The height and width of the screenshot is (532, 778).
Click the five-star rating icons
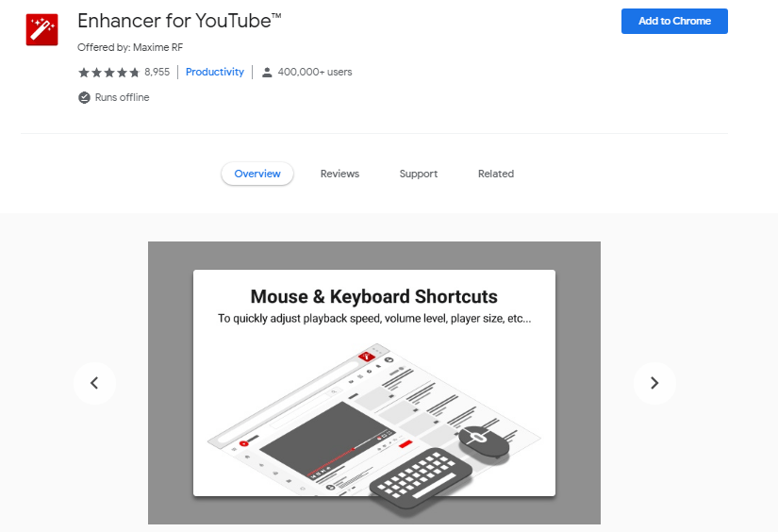pyautogui.click(x=108, y=73)
